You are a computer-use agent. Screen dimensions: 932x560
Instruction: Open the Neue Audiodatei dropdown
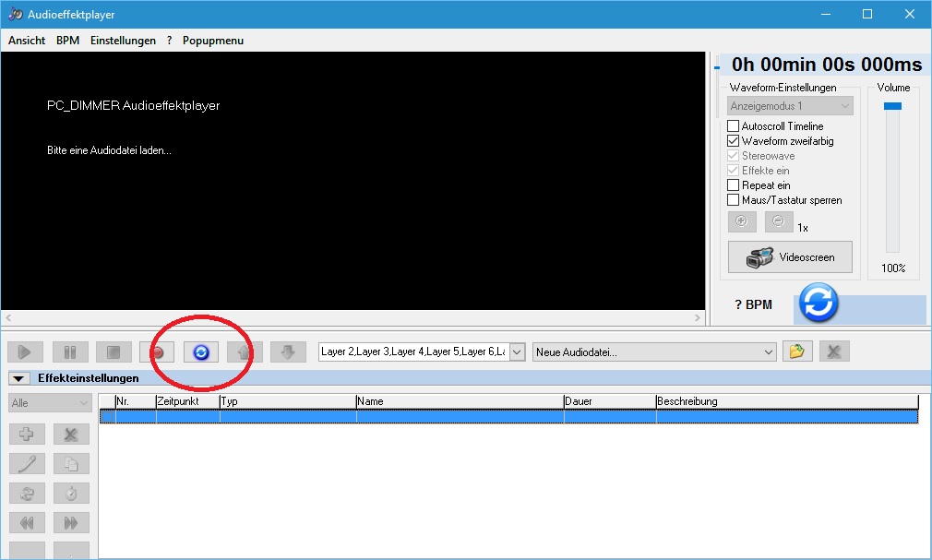tap(770, 351)
